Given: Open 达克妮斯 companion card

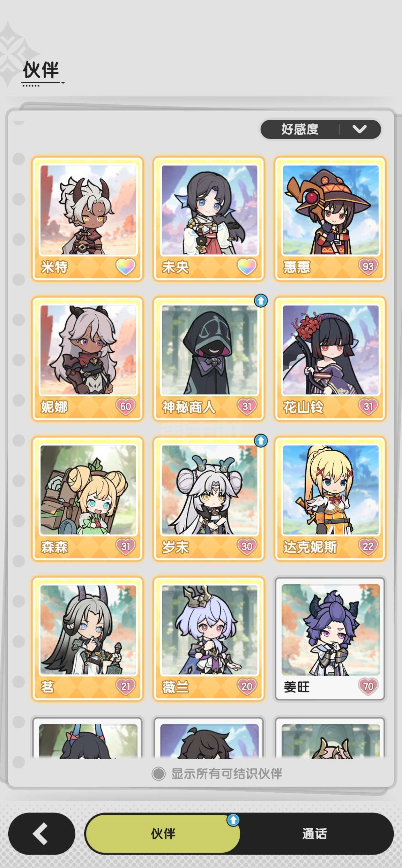Looking at the screenshot, I should click(x=330, y=499).
